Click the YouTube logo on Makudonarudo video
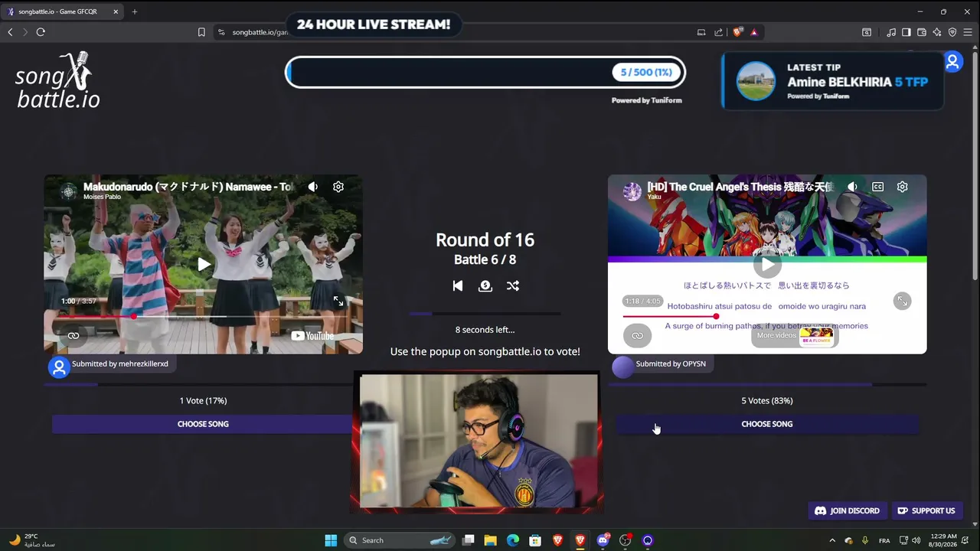This screenshot has width=980, height=551. click(x=312, y=335)
